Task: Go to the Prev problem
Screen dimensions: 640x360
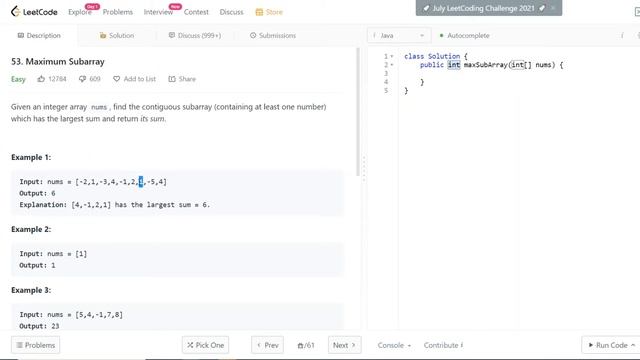Action: click(x=267, y=345)
